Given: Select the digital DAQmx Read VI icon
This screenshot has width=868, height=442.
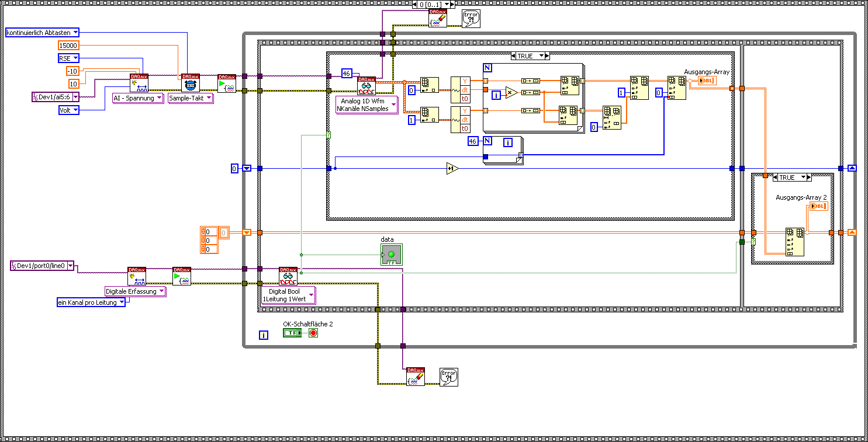Looking at the screenshot, I should click(288, 276).
